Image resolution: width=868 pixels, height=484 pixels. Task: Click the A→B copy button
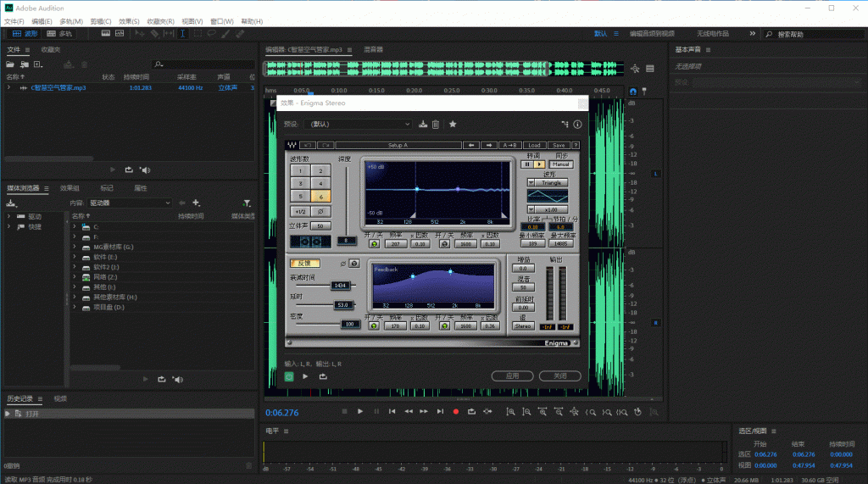509,145
